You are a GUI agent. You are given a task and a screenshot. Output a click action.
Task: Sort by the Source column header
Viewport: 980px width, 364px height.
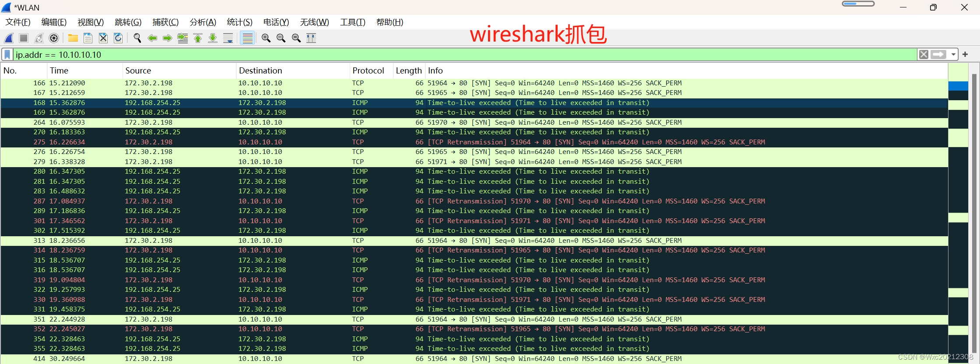pos(179,70)
